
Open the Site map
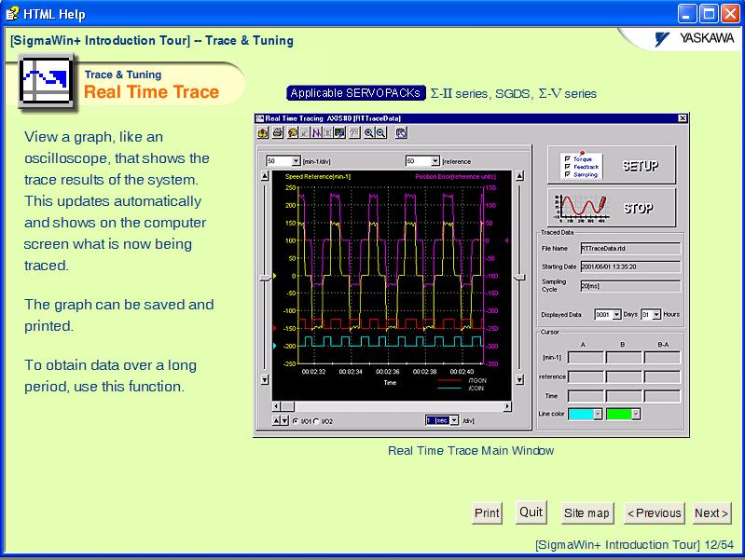pos(586,513)
